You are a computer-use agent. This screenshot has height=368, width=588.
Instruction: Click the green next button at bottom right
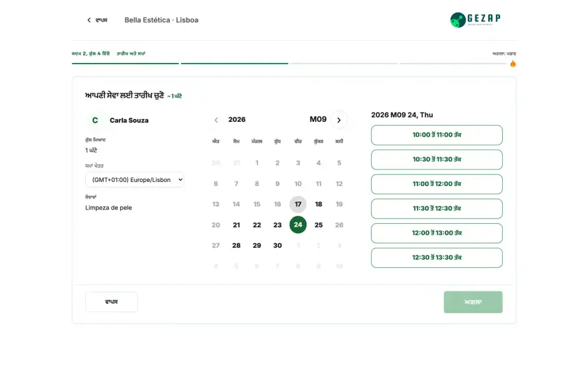tap(473, 302)
